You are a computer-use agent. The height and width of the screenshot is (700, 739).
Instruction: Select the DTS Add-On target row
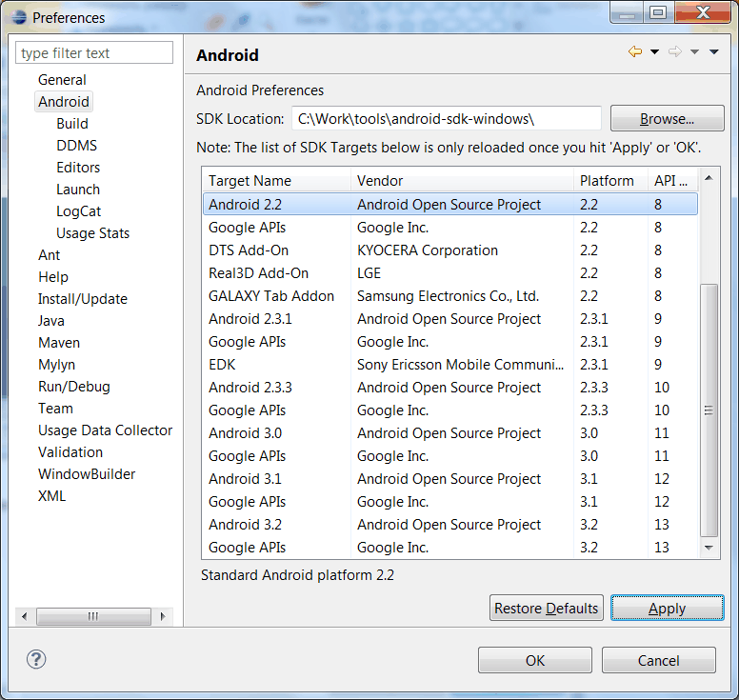(x=450, y=250)
